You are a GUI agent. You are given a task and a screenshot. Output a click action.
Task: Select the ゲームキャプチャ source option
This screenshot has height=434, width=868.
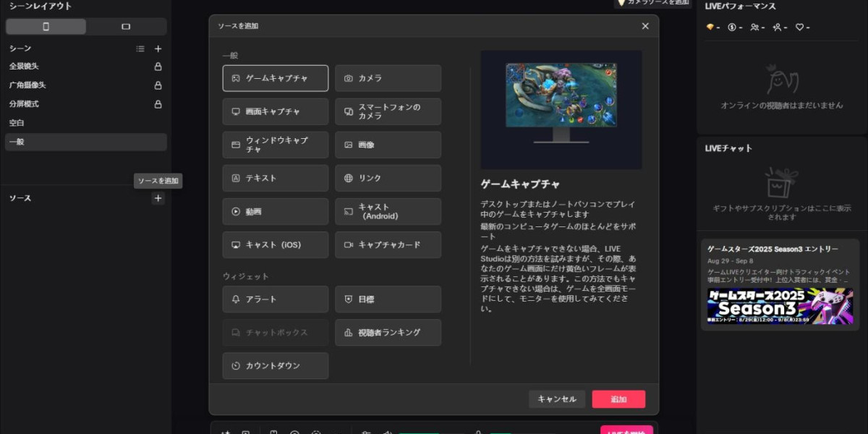click(x=275, y=78)
